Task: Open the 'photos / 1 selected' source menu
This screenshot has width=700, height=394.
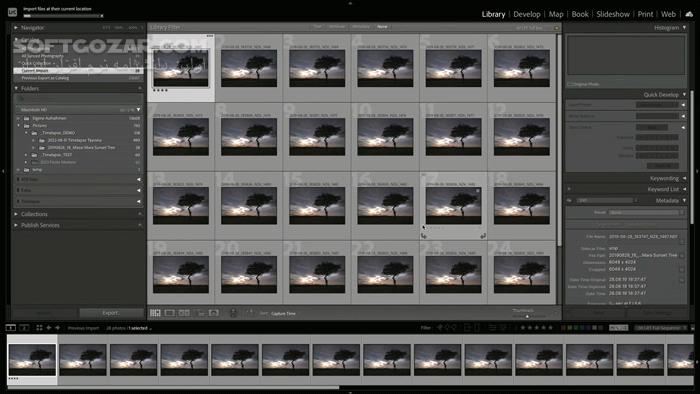Action: coord(129,328)
